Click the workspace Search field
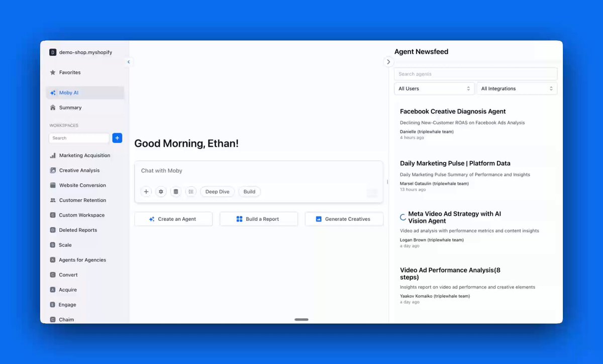Screen dimensions: 603x364 [79, 138]
